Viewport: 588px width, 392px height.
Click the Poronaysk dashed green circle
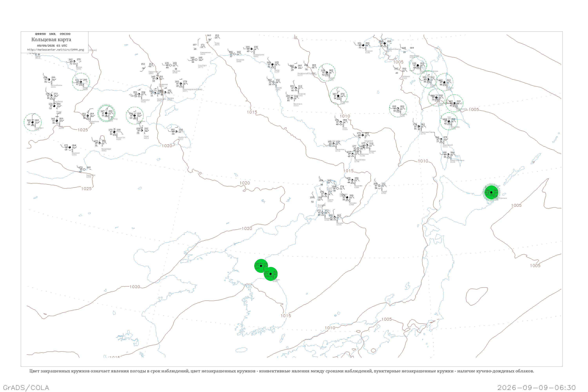[449, 121]
